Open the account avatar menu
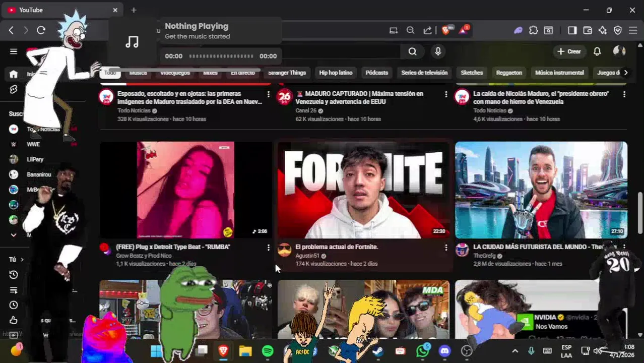 click(x=619, y=51)
